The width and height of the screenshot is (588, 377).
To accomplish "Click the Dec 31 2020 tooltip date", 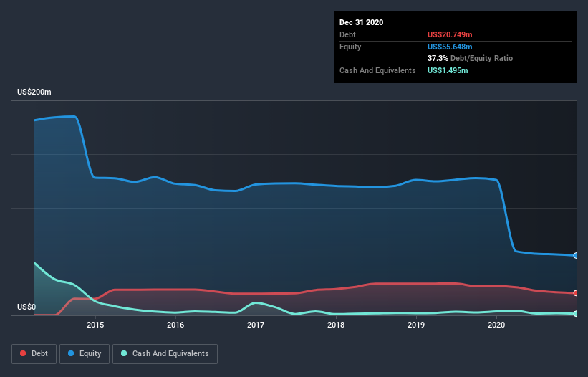I will coord(361,22).
